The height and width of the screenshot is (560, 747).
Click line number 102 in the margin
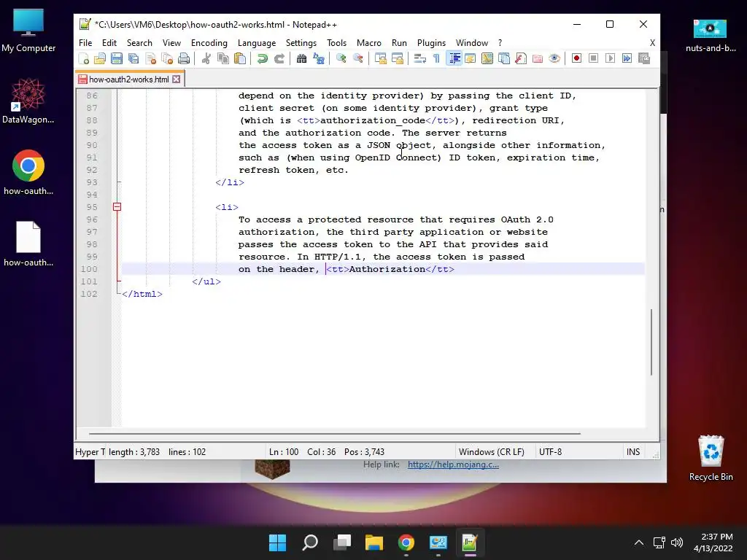pos(89,294)
